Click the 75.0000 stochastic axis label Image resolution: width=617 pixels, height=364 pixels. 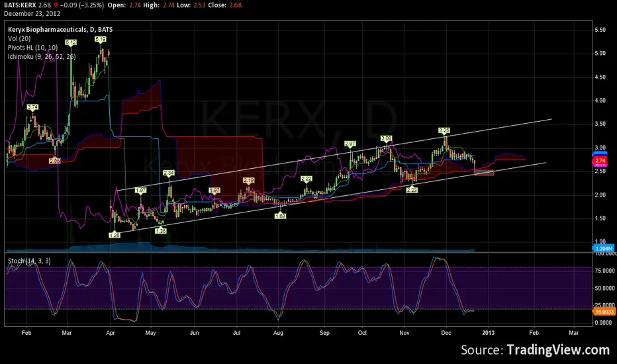coord(605,271)
